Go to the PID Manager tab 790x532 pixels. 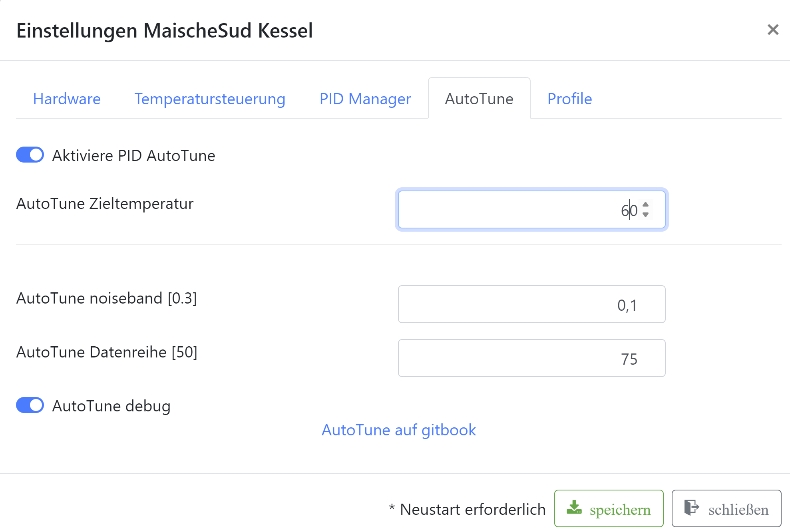(365, 99)
